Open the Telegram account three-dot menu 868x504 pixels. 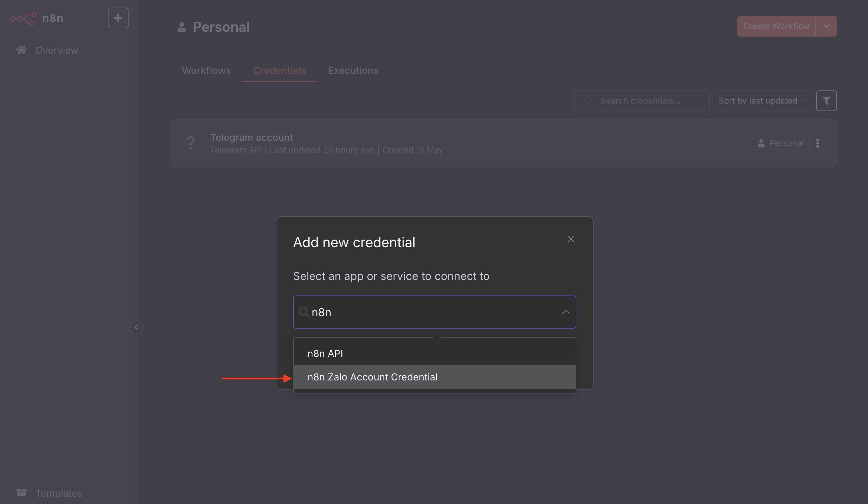[818, 143]
